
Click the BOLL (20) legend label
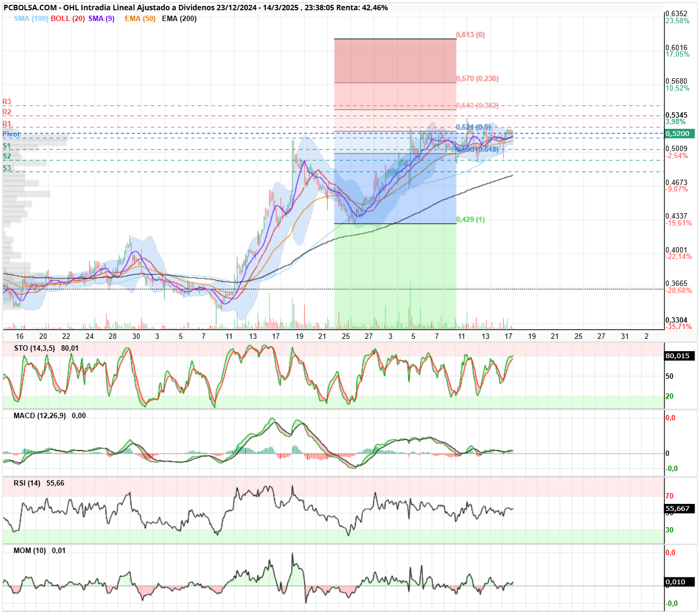pos(68,18)
